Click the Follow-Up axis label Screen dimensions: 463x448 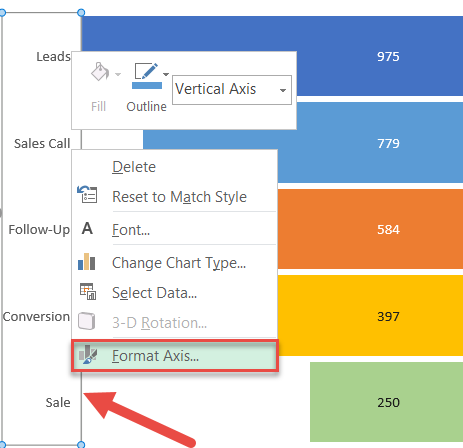pyautogui.click(x=39, y=230)
